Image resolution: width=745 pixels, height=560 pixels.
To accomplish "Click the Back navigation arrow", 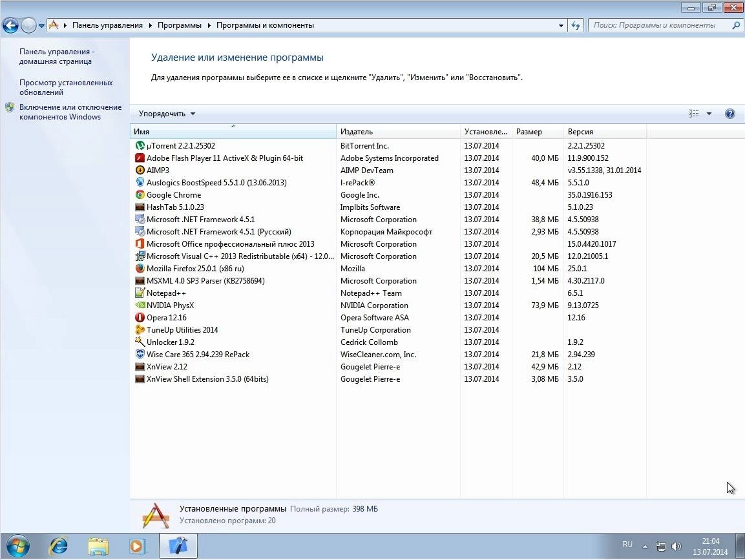I will [10, 26].
